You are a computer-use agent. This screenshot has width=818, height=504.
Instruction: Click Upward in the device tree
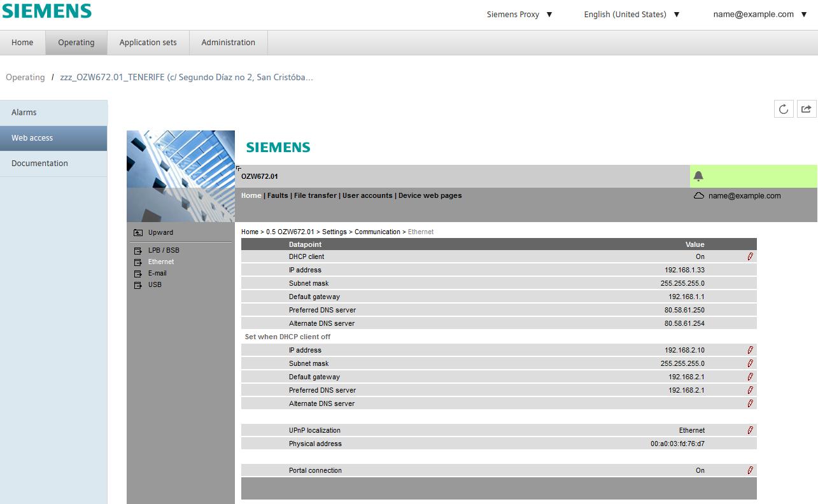[160, 232]
